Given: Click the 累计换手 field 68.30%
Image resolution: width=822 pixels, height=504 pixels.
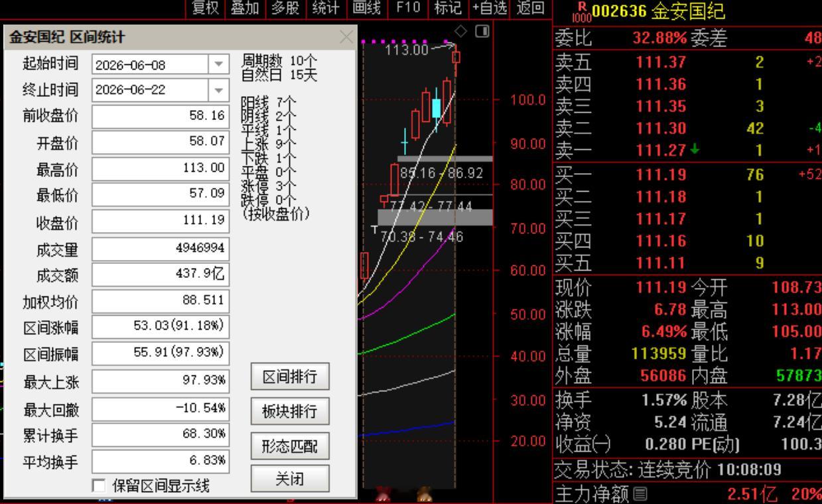Looking at the screenshot, I should coord(160,435).
